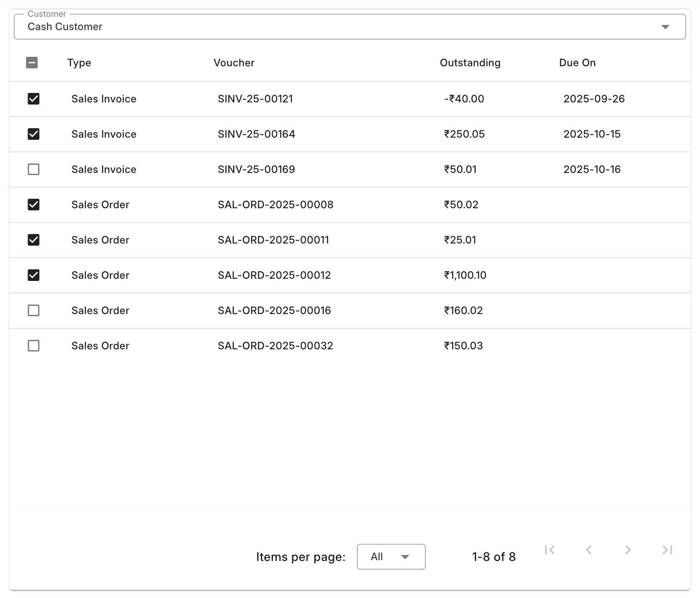This screenshot has width=700, height=598.
Task: Check the SAL-ORD-2025-00032 row checkbox
Action: (34, 346)
